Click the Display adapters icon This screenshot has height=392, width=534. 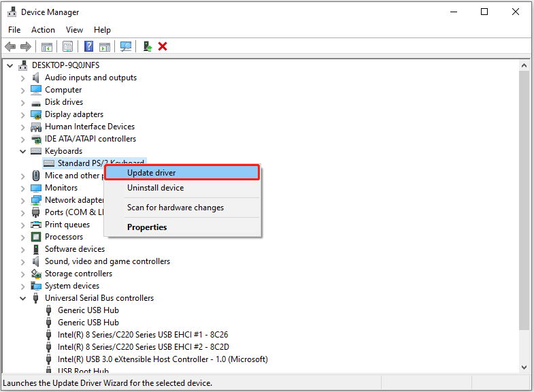point(36,114)
